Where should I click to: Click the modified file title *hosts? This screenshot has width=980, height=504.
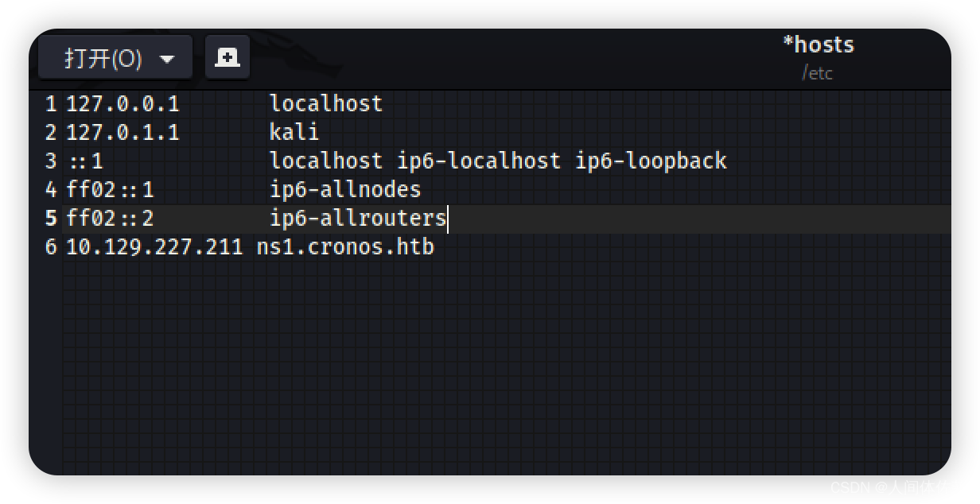[x=819, y=45]
